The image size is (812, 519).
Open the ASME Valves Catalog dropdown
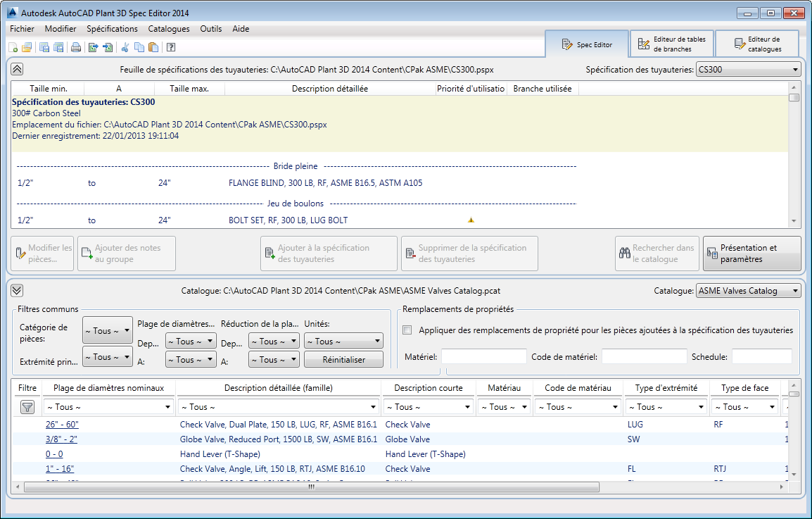pos(748,291)
